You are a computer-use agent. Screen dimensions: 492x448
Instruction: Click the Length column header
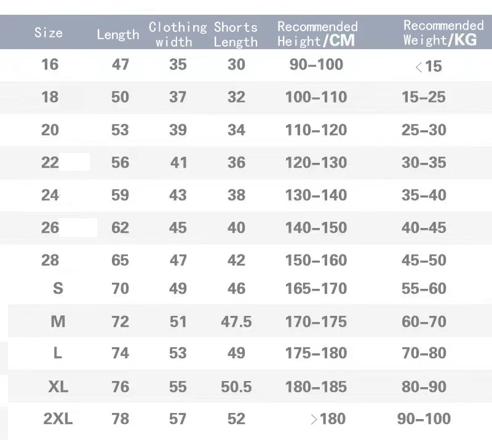[118, 34]
